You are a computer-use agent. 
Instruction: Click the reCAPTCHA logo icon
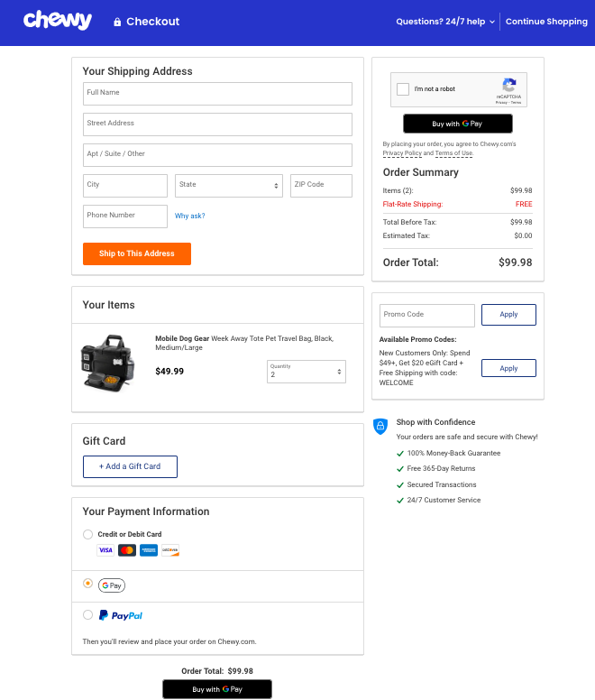point(509,87)
